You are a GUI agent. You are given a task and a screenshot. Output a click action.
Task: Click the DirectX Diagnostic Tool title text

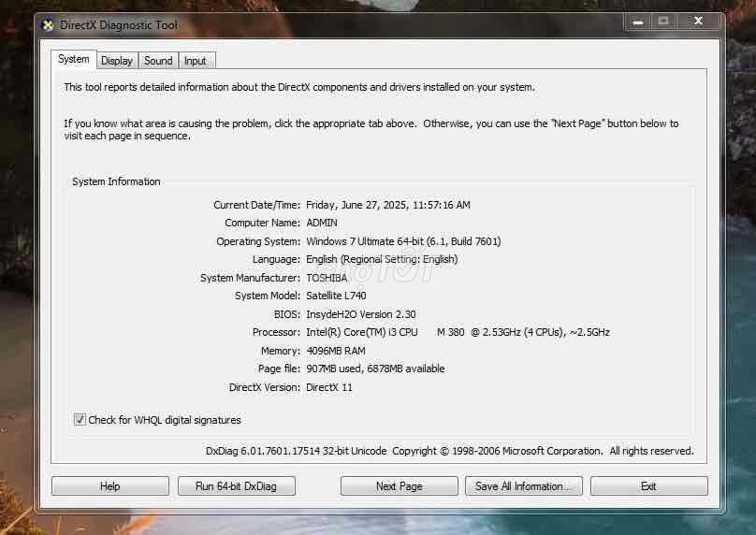click(x=119, y=25)
